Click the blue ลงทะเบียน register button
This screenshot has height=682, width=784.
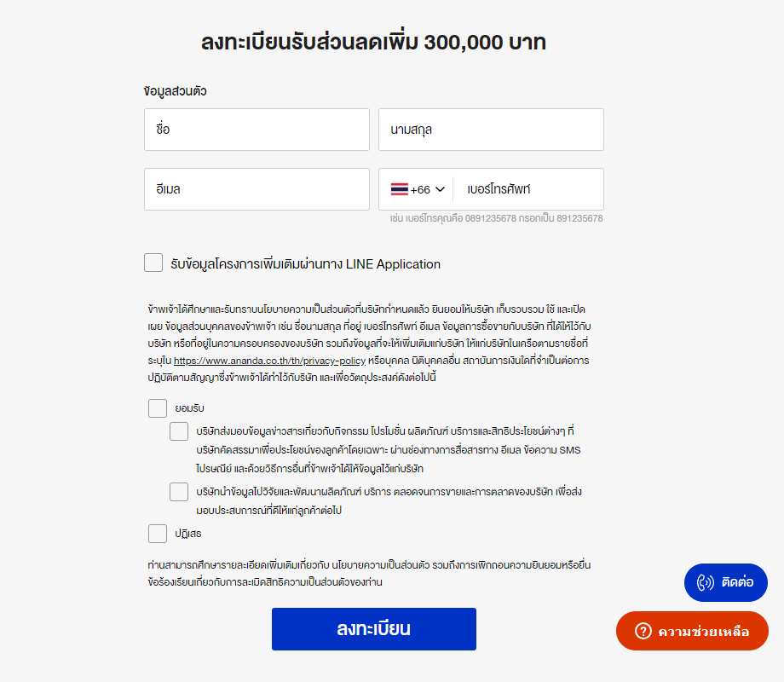pos(374,629)
